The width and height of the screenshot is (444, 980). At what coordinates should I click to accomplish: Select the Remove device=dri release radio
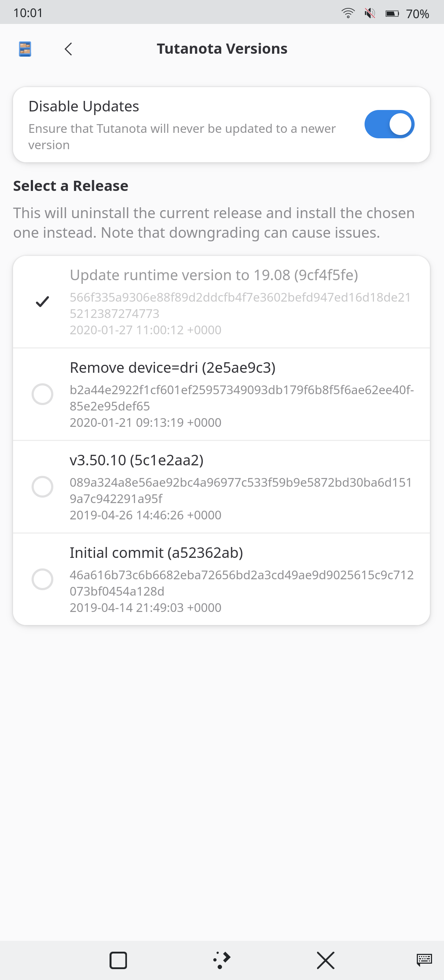pos(42,394)
